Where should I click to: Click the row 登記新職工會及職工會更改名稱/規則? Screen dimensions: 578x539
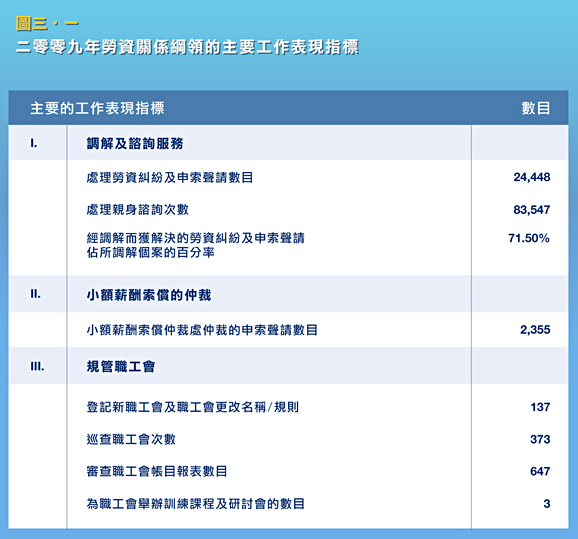[193, 407]
